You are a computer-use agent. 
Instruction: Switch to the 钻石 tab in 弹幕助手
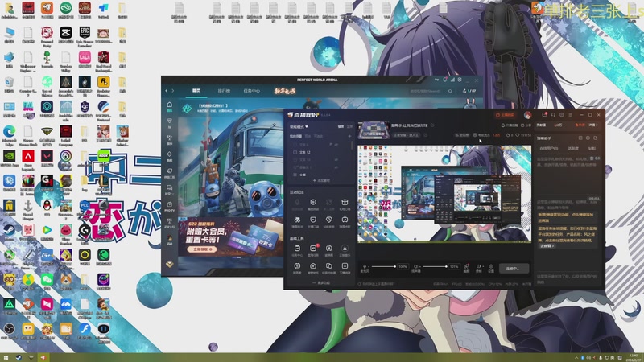coord(592,149)
